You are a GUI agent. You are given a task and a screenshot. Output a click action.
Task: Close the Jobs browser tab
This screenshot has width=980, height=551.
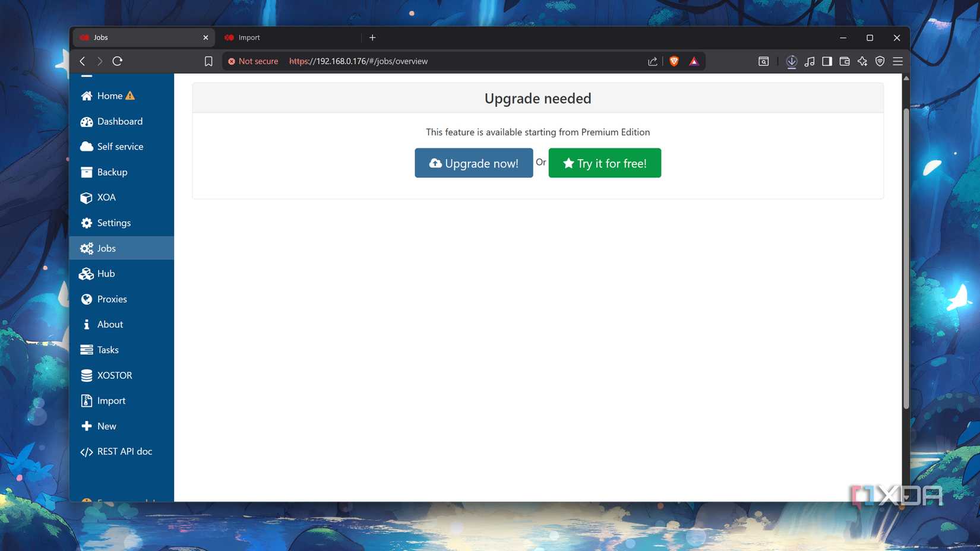(x=206, y=37)
